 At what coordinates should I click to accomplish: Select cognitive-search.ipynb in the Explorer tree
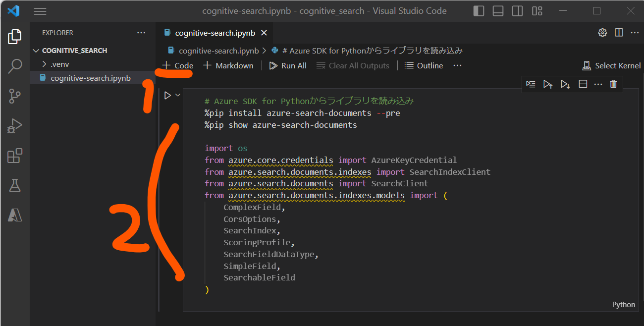pyautogui.click(x=92, y=78)
